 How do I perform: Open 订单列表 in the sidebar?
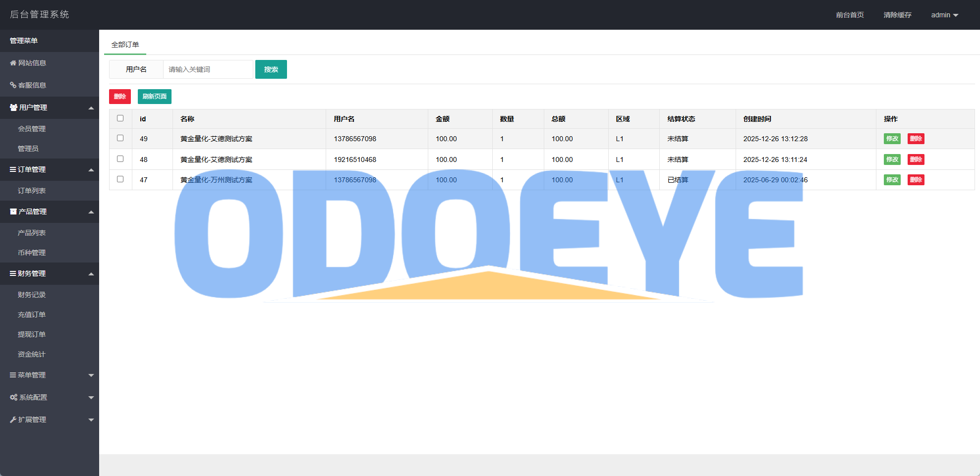click(x=32, y=191)
